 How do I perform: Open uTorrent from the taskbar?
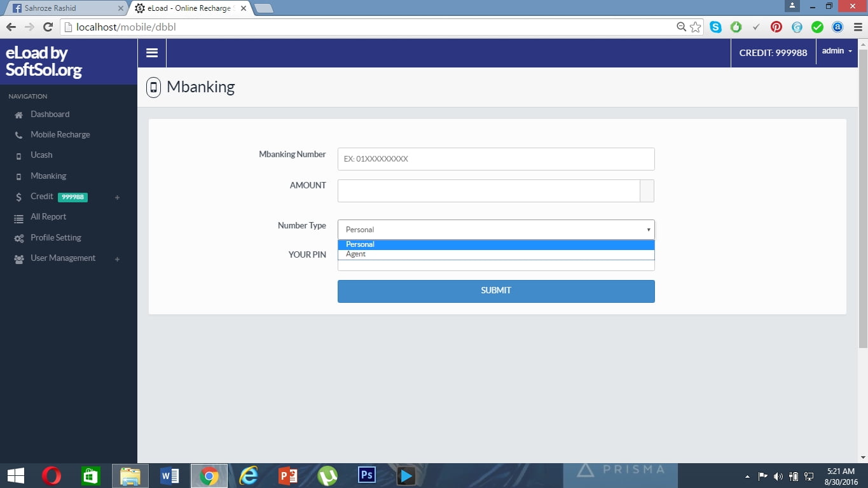coord(327,476)
